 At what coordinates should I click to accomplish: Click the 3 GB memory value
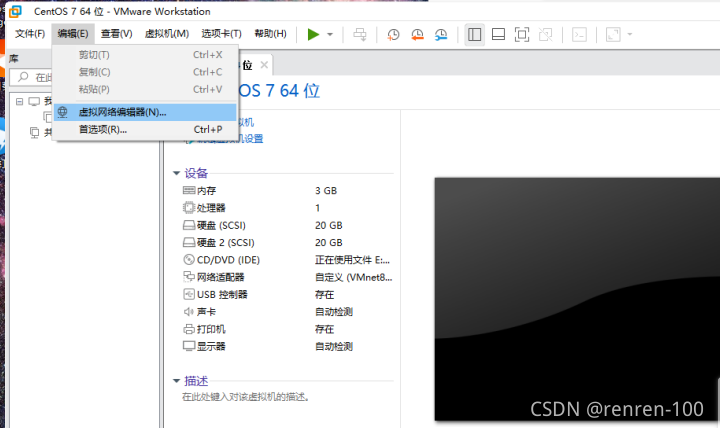(326, 191)
